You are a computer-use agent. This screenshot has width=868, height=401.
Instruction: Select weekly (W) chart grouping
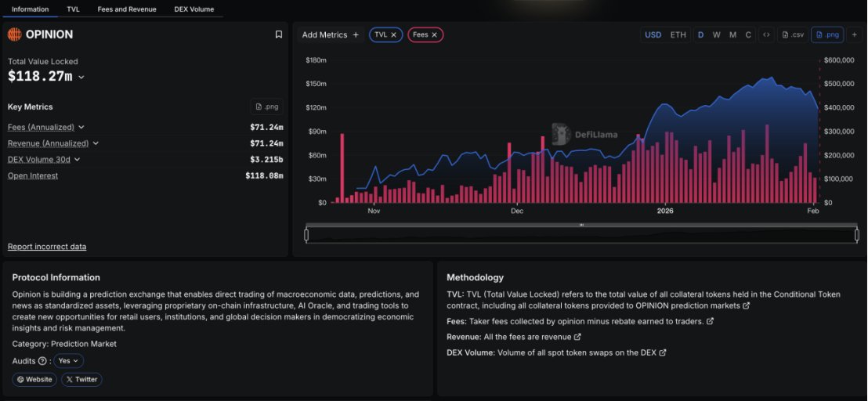(x=716, y=34)
